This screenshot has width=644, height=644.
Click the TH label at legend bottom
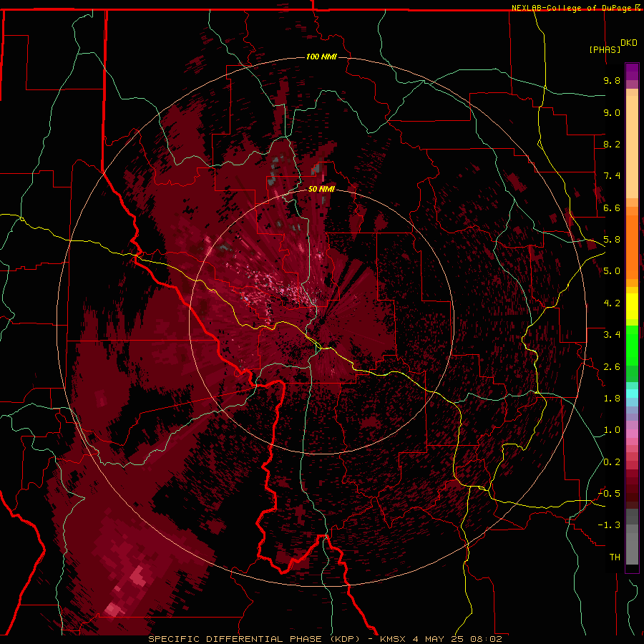point(615,557)
